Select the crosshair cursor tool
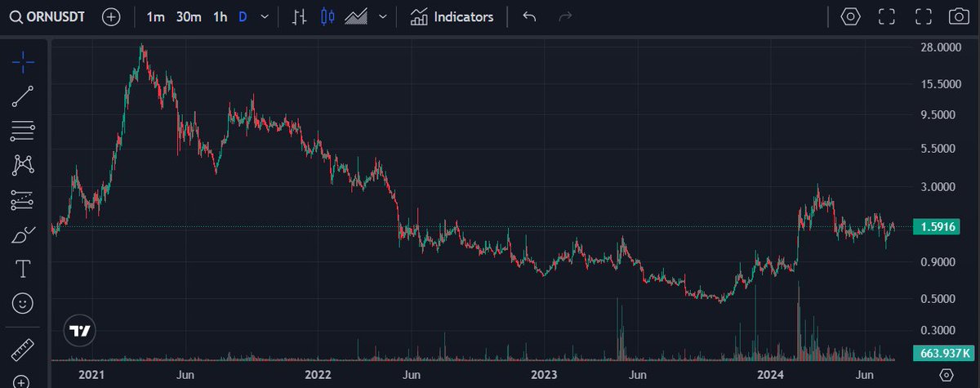This screenshot has height=388, width=980. coord(23,61)
